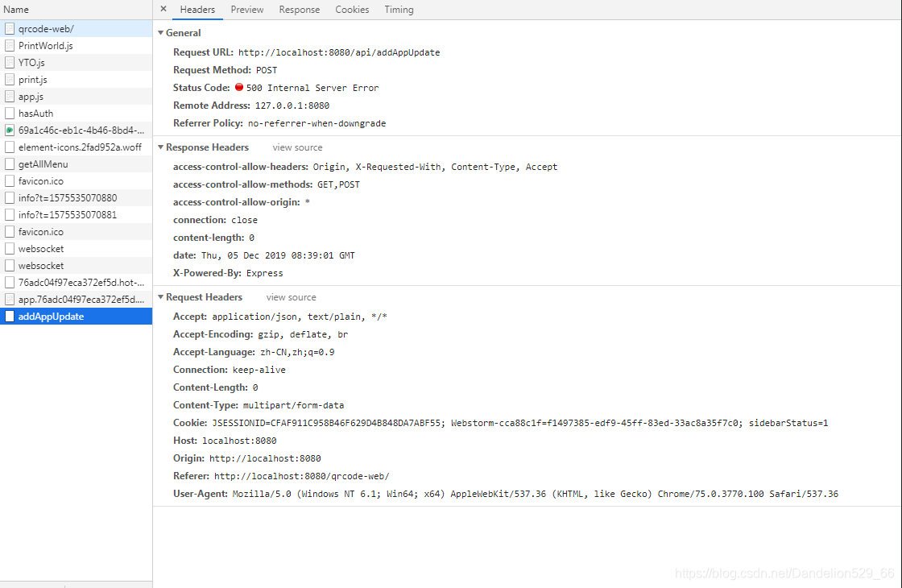Click the Remote Address 127.0.0.1:8080 value

coord(292,106)
